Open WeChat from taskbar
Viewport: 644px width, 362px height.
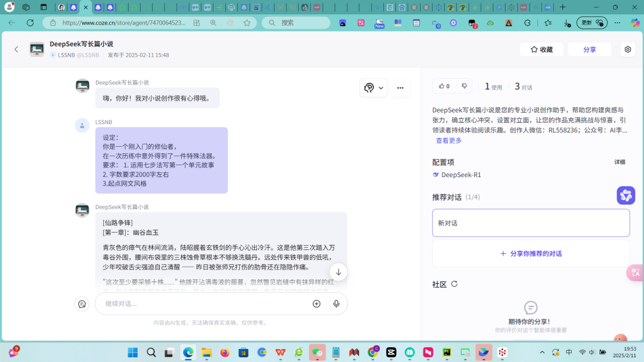[317, 352]
